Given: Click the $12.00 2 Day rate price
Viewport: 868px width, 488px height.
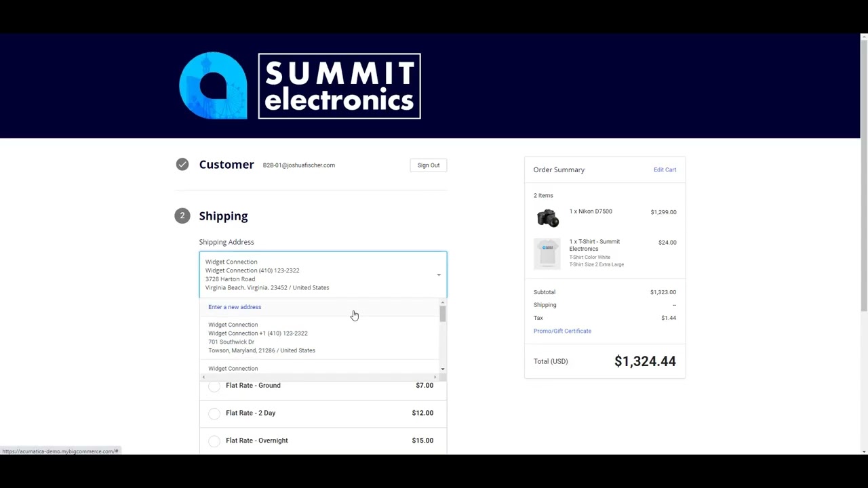Looking at the screenshot, I should pos(422,413).
